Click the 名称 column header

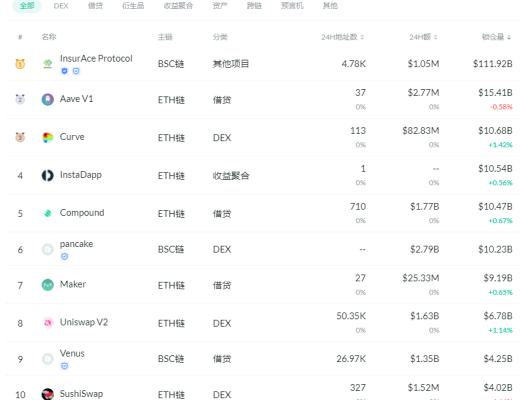(x=49, y=37)
